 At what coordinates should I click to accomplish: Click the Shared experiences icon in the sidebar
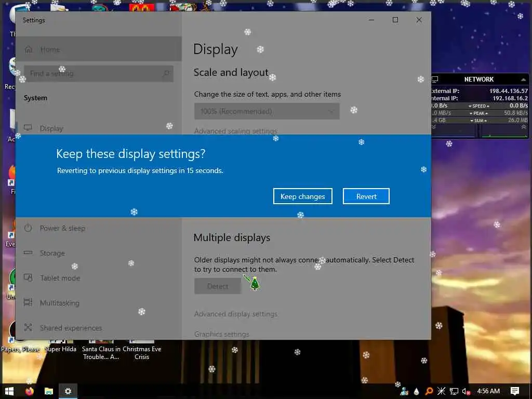point(28,327)
